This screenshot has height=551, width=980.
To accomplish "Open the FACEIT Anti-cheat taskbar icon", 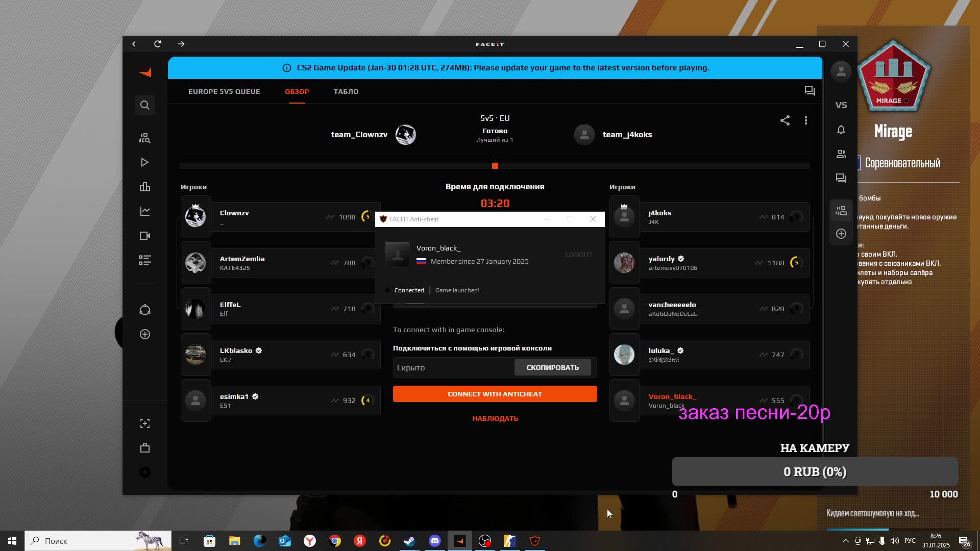I will pos(535,541).
